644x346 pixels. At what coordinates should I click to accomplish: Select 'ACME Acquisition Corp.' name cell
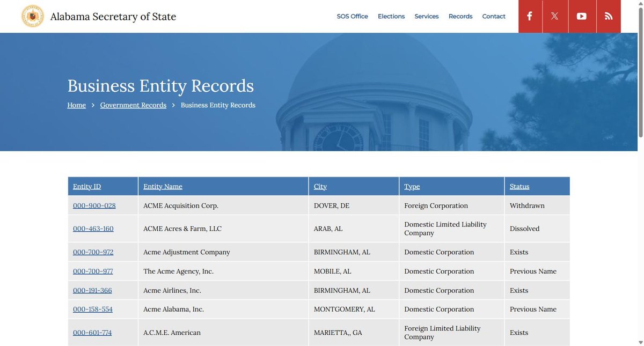coord(223,205)
